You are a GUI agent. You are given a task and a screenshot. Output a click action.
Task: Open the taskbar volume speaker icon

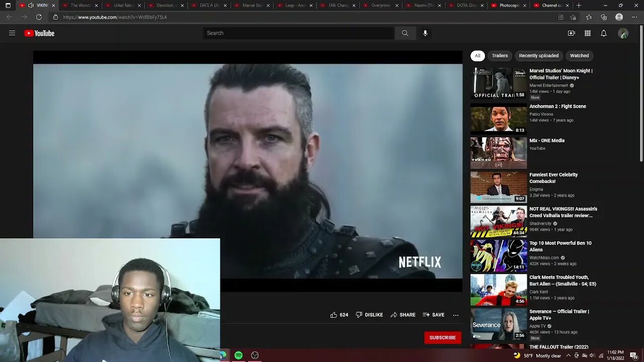click(x=592, y=355)
